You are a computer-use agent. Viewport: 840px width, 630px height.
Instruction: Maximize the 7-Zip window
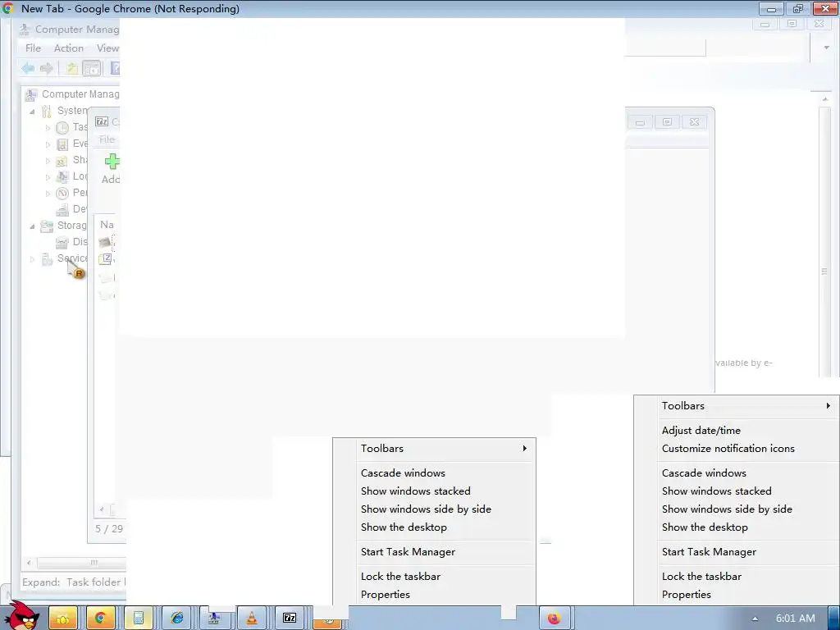point(667,122)
